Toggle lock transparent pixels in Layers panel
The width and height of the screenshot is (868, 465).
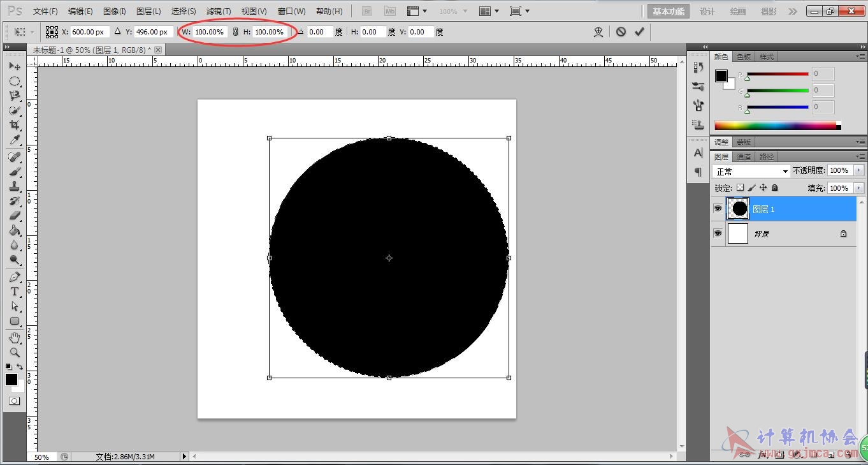pos(740,188)
